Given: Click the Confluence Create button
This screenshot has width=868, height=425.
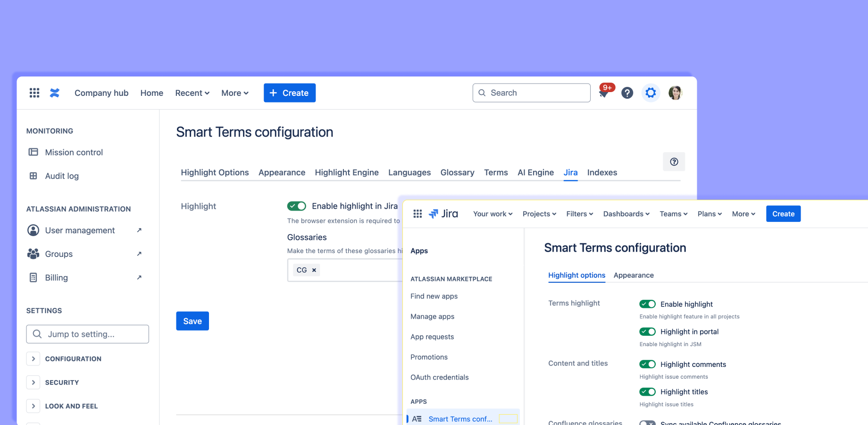Looking at the screenshot, I should (x=290, y=93).
